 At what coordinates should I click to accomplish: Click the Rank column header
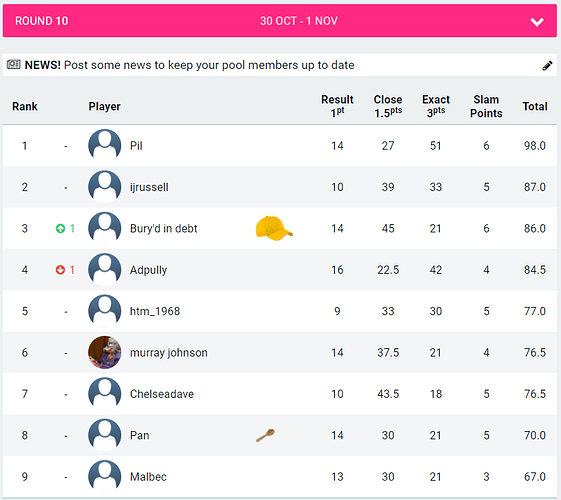click(x=25, y=106)
